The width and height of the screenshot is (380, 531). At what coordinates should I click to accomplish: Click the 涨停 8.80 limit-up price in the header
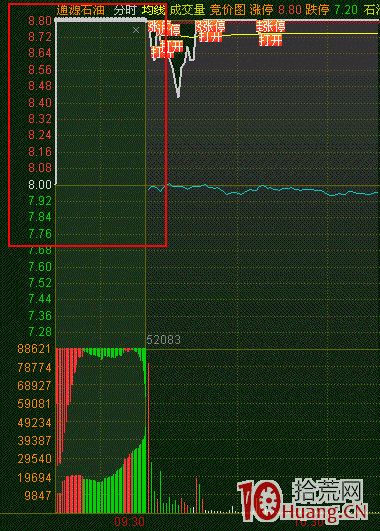[276, 10]
